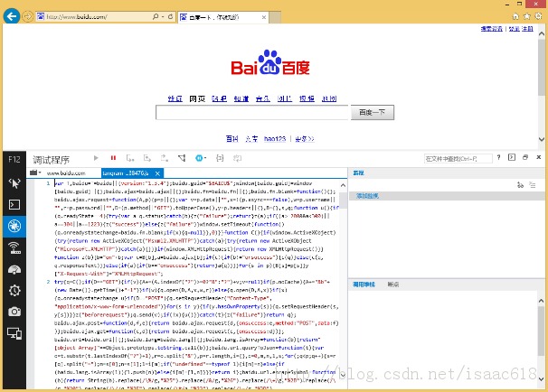
Task: Click the 添加监视 add watch row
Action: pyautogui.click(x=445, y=196)
